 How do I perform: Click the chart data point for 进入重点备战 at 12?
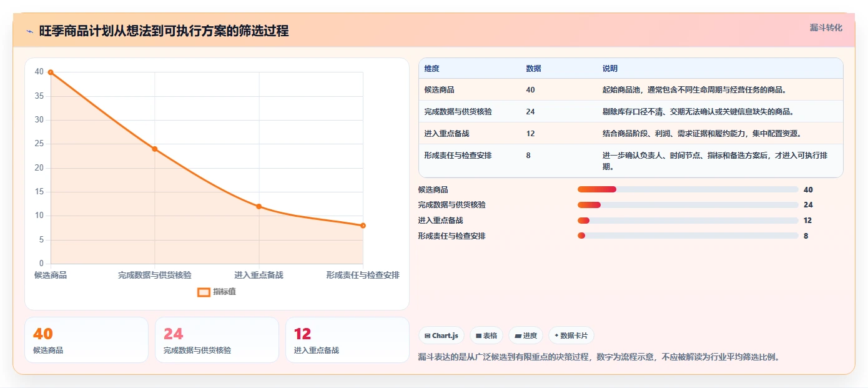259,206
